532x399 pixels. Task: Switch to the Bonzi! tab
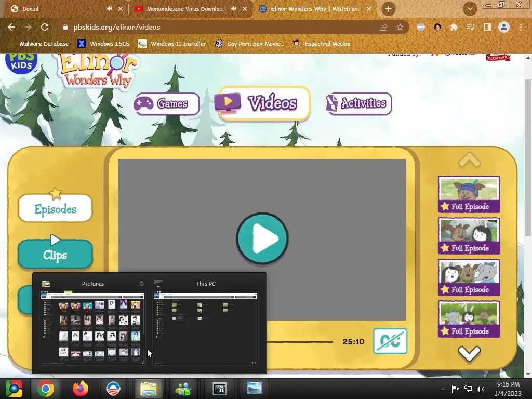coord(64,9)
